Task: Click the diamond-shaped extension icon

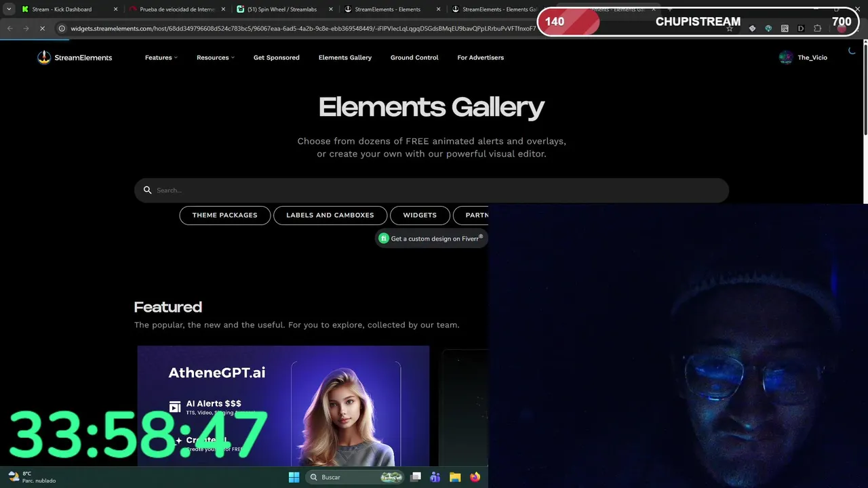Action: (752, 28)
